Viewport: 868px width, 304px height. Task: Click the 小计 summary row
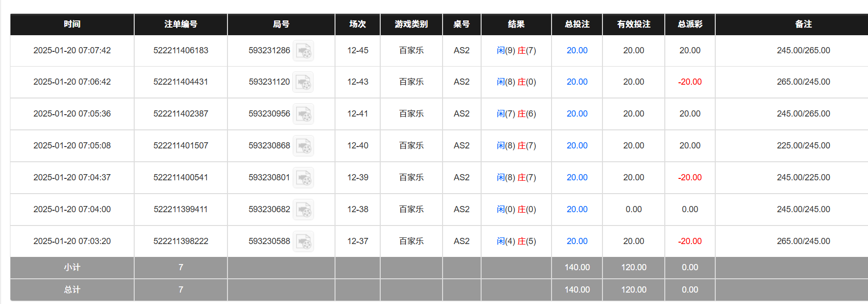coord(71,267)
